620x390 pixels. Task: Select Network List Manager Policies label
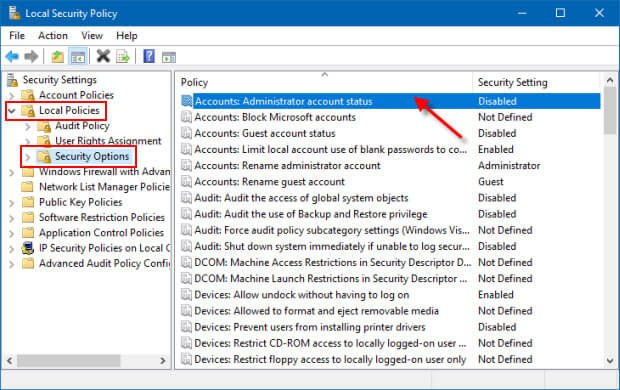pyautogui.click(x=105, y=187)
